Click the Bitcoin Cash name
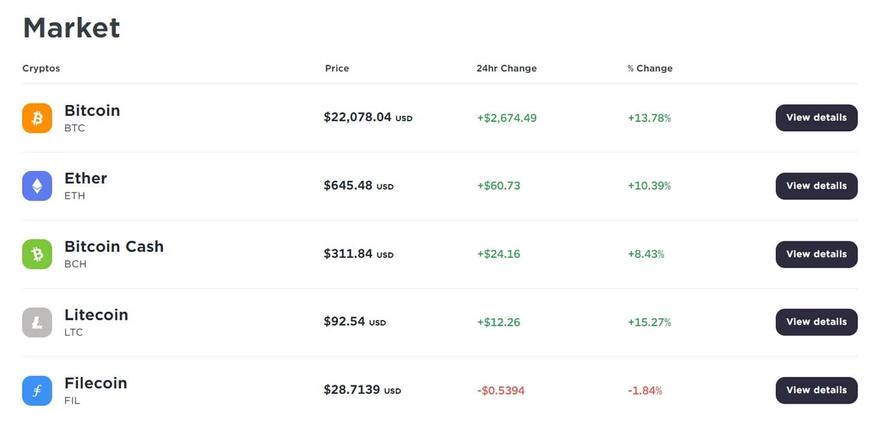The image size is (880, 422). pyautogui.click(x=114, y=246)
